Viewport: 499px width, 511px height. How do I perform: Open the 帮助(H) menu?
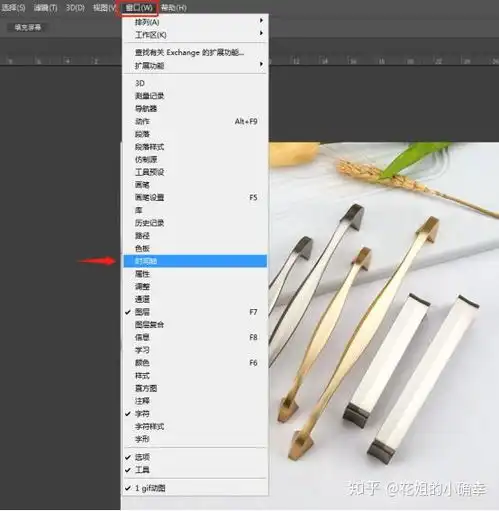(174, 8)
